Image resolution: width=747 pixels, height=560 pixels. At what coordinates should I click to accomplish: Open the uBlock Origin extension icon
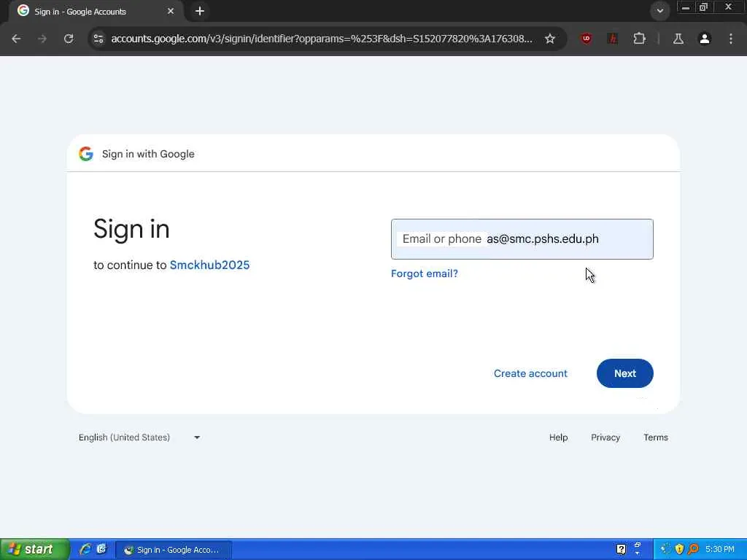click(x=587, y=39)
